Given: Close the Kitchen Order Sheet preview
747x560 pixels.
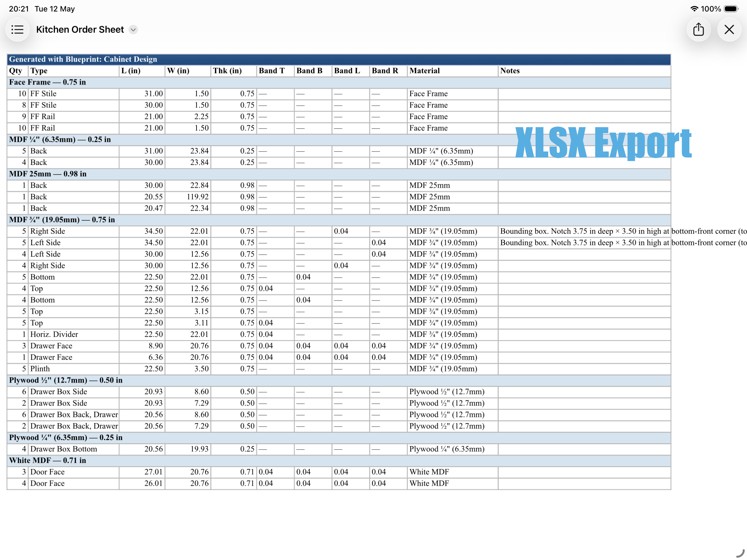Looking at the screenshot, I should click(729, 30).
